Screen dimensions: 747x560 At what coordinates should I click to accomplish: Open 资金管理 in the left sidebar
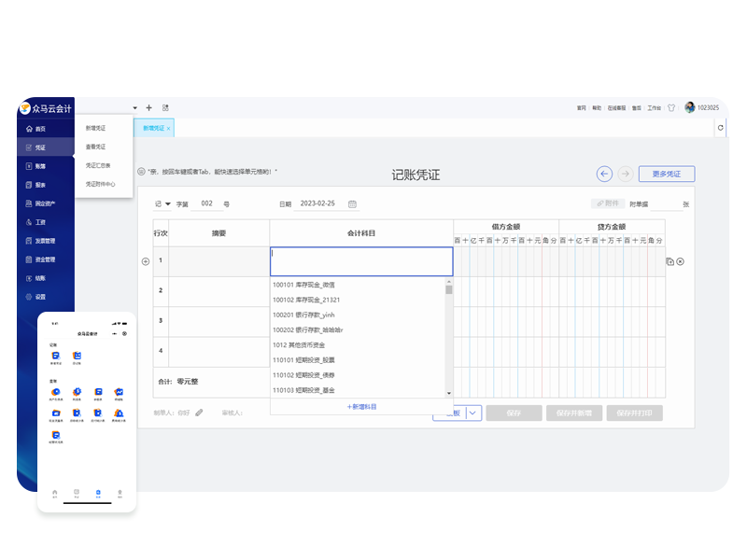tap(40, 259)
